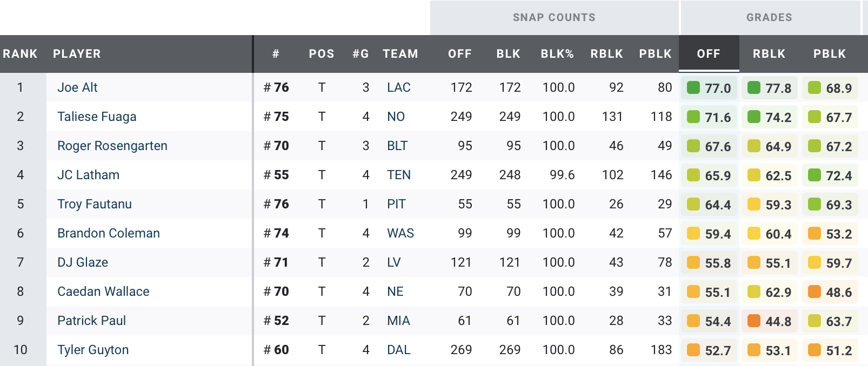Viewport: 868px width, 366px height.
Task: Click the WAS team link
Action: tap(400, 233)
